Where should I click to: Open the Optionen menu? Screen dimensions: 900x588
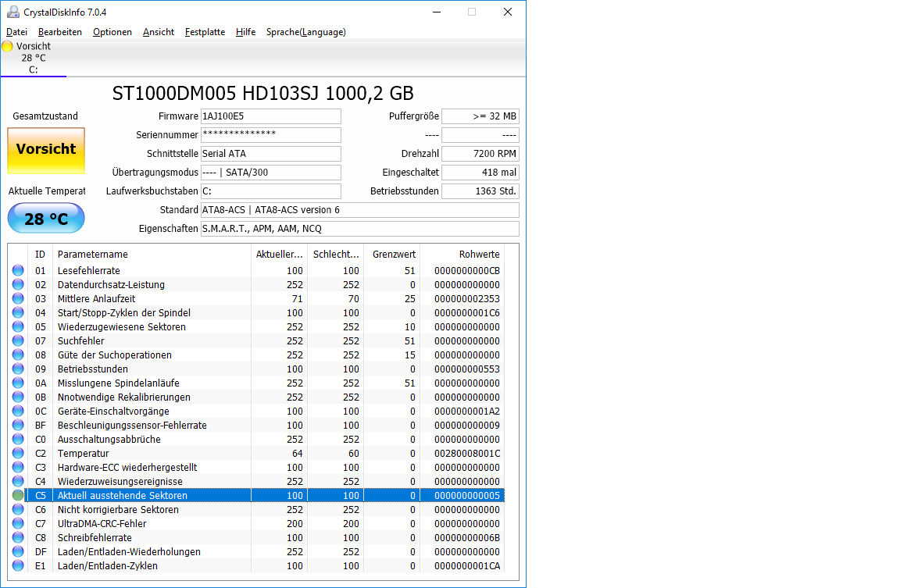click(112, 32)
